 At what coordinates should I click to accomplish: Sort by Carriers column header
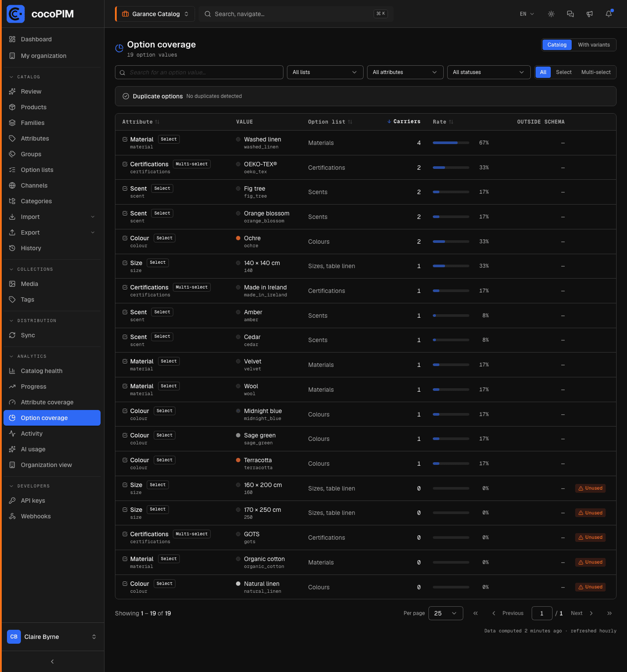[x=404, y=121]
